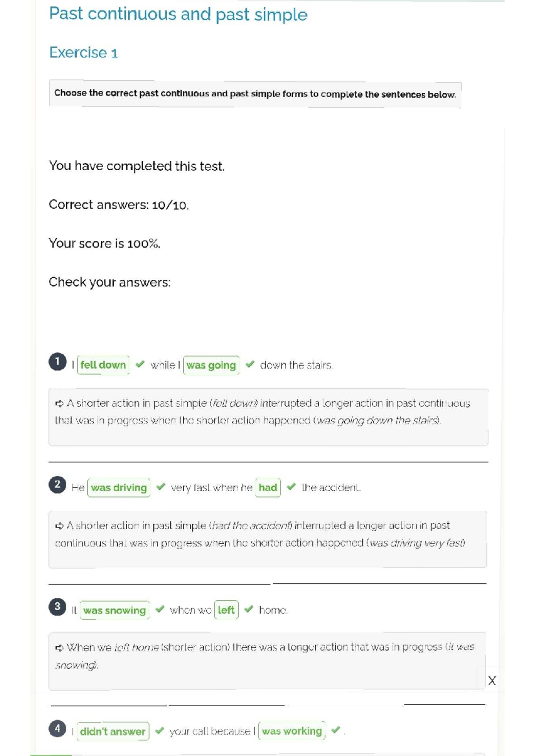Click the number 4 question badge
The width and height of the screenshot is (535, 756).
point(58,729)
